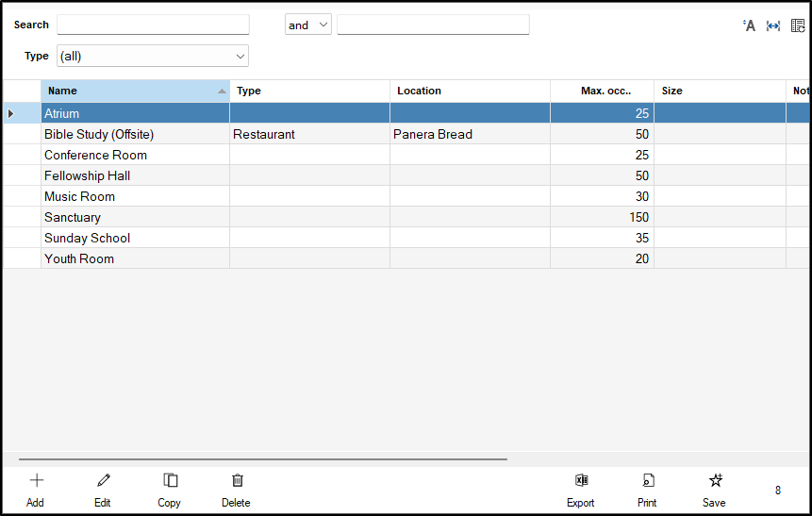The width and height of the screenshot is (812, 516).
Task: Export the room list to Excel
Action: 581,489
